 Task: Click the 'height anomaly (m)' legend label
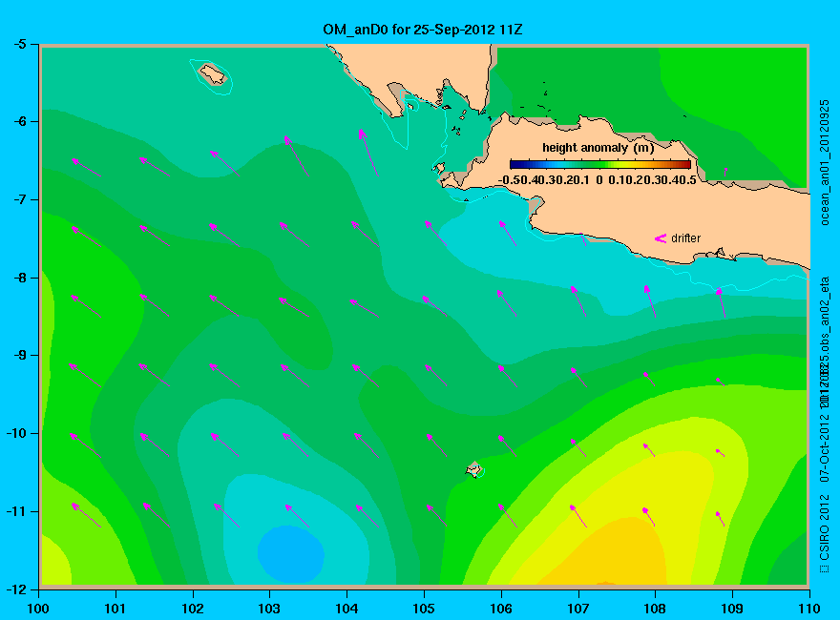[x=598, y=148]
